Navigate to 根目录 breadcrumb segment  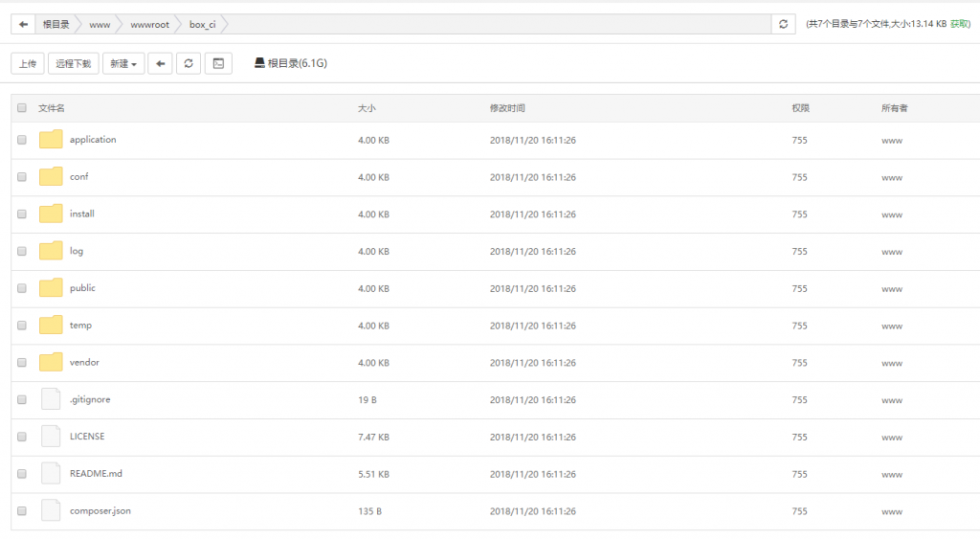[x=56, y=24]
